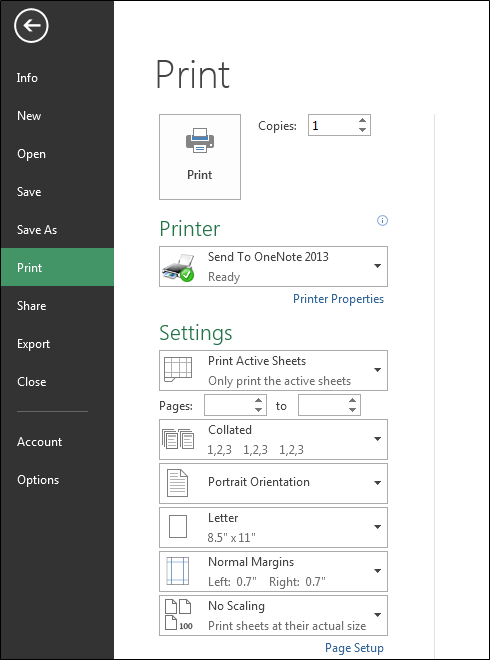
Task: Click the blue printer info icon
Action: tap(382, 221)
